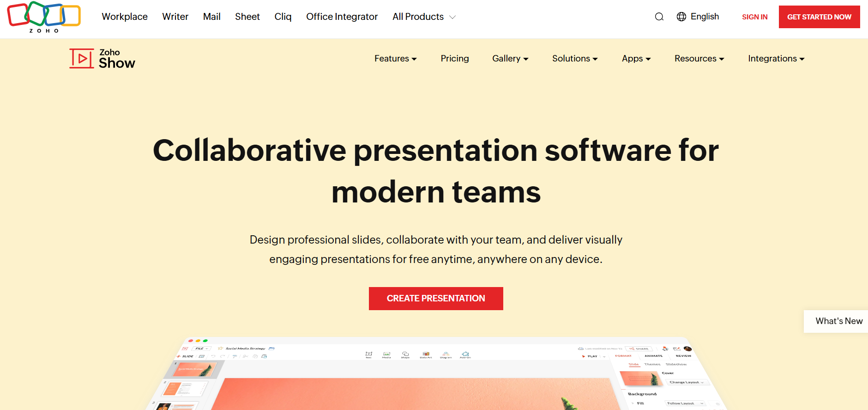This screenshot has height=410, width=868.
Task: Expand the Features menu
Action: pos(396,59)
